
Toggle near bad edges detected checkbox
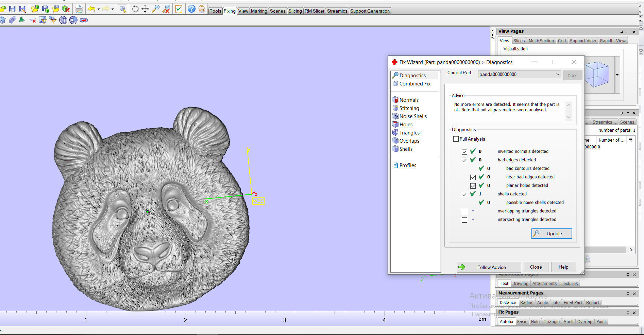[x=473, y=177]
